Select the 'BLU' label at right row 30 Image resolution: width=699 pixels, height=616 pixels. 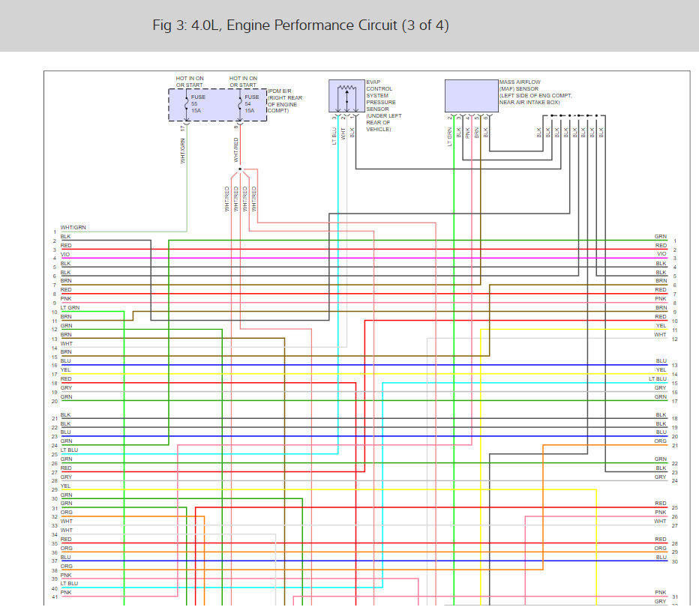[661, 558]
